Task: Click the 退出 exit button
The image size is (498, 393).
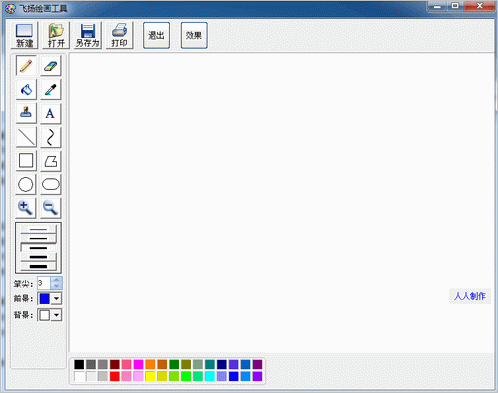Action: [156, 35]
